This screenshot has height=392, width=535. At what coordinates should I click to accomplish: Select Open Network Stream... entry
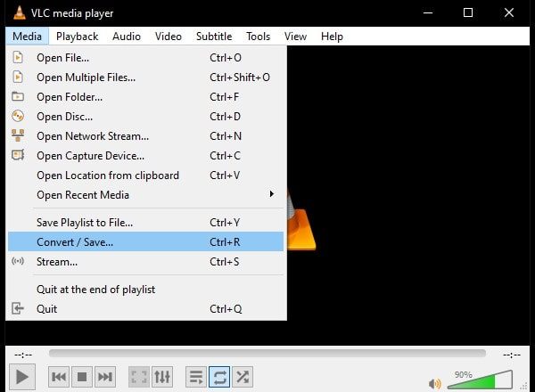145,136
